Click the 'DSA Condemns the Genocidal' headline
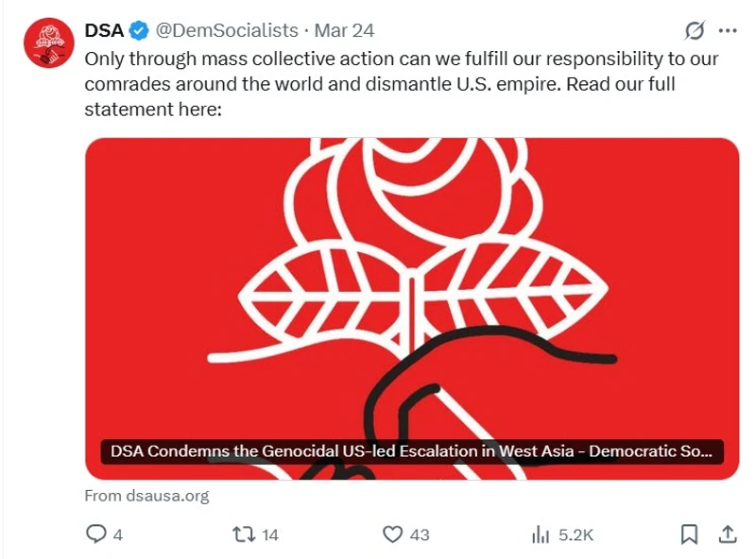756x559 pixels. (412, 451)
